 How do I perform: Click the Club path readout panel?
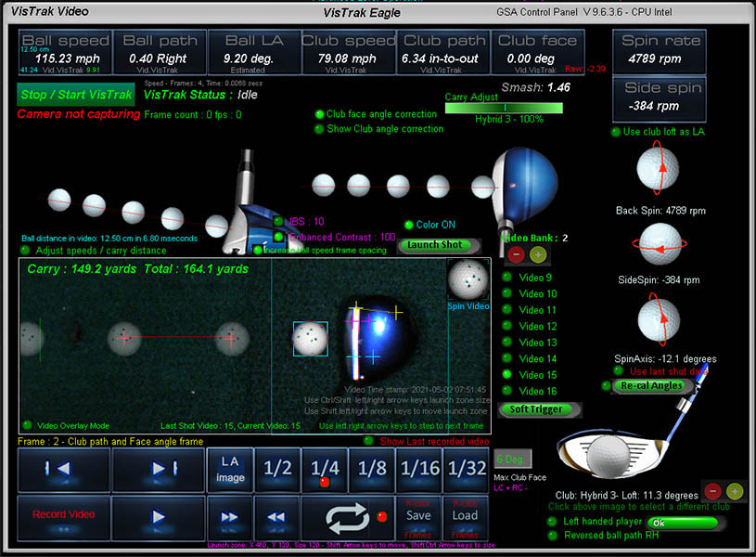(x=443, y=53)
